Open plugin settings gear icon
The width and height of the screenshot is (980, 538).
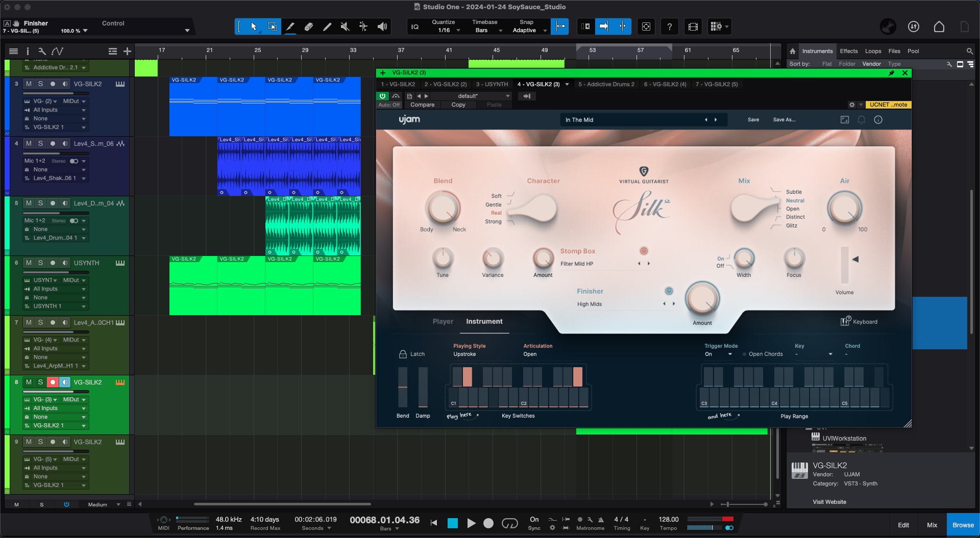click(x=852, y=105)
